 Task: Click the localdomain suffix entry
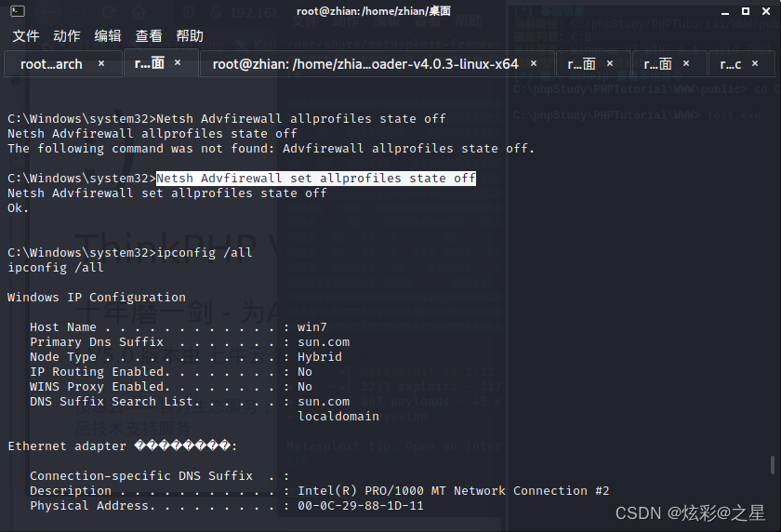[x=338, y=417]
